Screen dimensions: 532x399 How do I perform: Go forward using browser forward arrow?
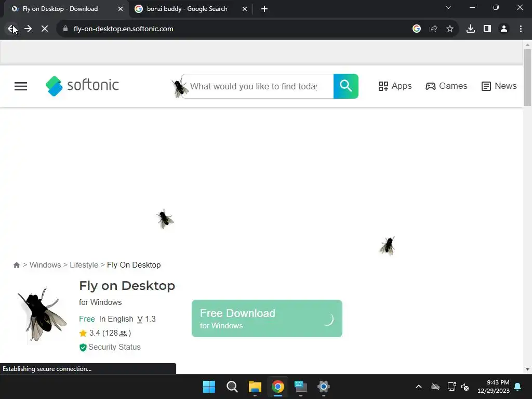pos(28,29)
